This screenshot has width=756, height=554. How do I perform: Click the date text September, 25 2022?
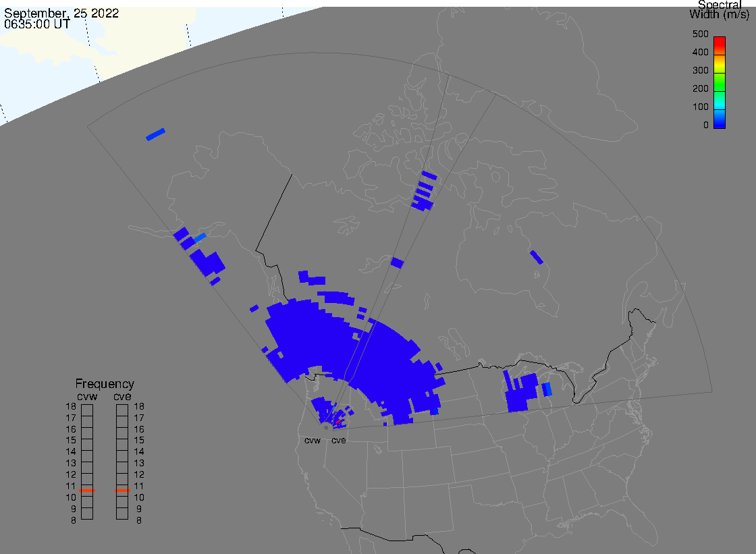click(61, 13)
